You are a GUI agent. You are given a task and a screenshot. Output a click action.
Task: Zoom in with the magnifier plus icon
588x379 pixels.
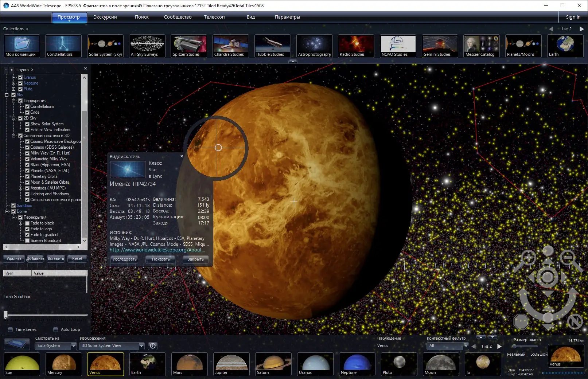tap(528, 258)
